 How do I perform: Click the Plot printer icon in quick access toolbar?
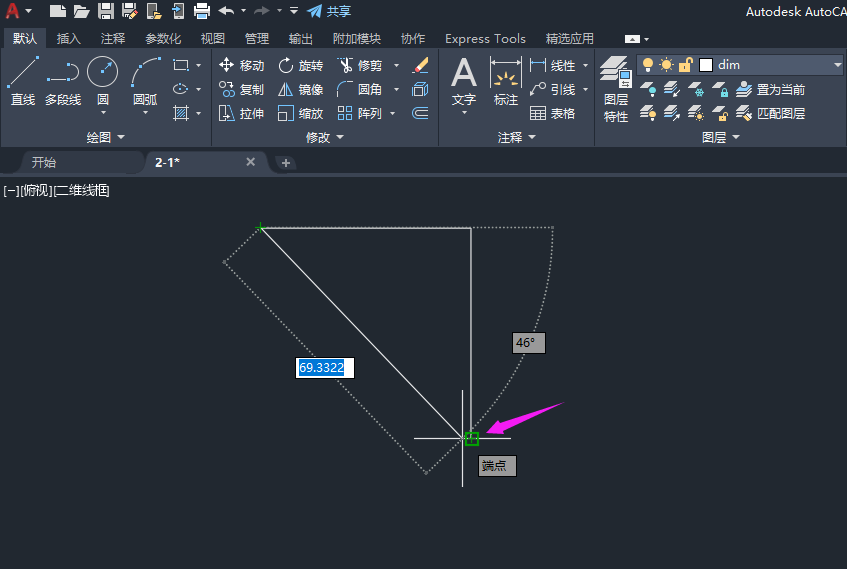tap(201, 11)
